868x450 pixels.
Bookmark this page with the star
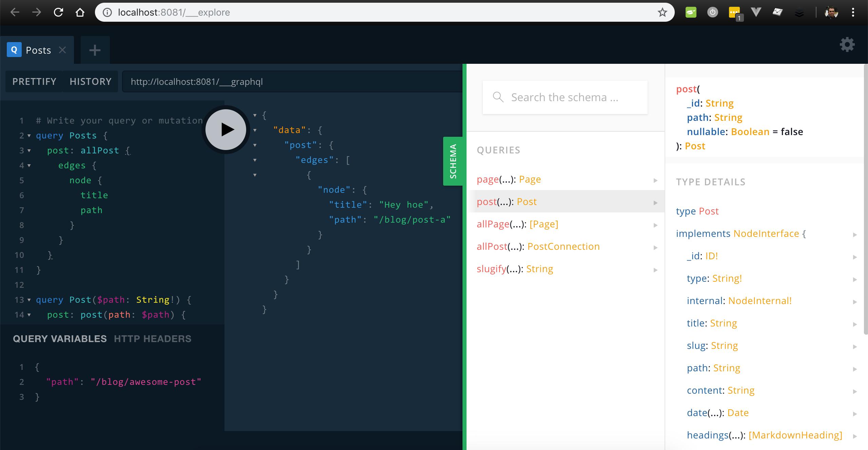click(x=662, y=13)
